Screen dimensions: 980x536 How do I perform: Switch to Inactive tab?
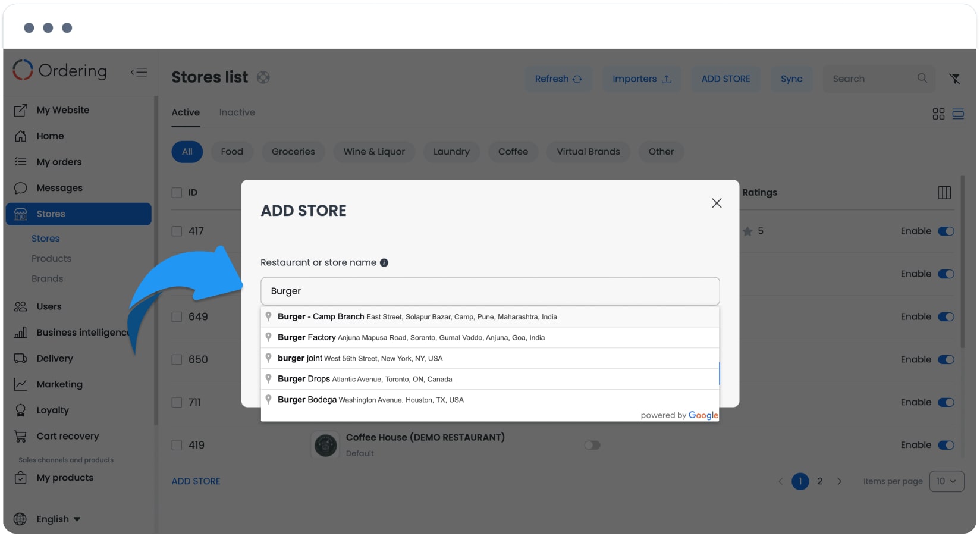click(x=237, y=112)
